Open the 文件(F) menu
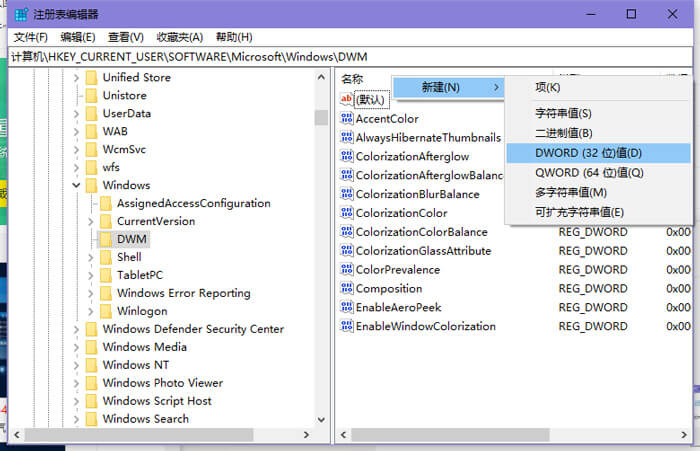 (x=31, y=37)
